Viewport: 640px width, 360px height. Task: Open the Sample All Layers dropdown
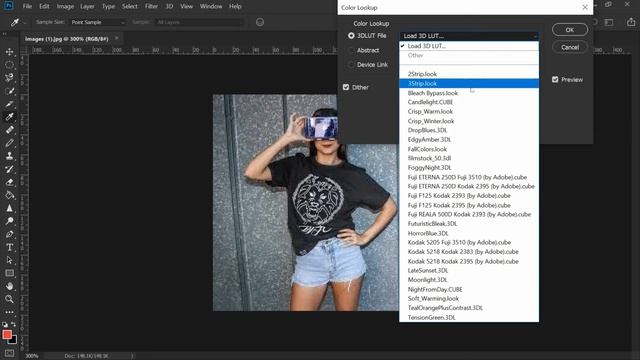(x=200, y=22)
